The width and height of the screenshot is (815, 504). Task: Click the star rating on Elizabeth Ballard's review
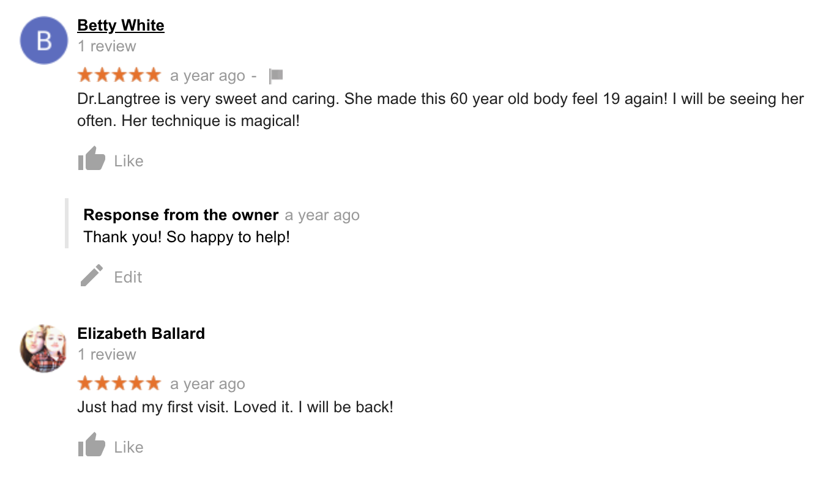119,384
